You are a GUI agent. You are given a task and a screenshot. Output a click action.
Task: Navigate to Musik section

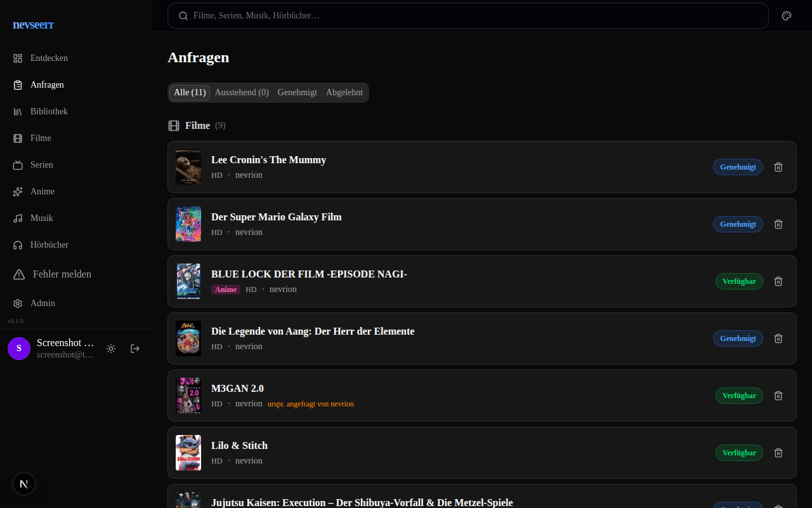pos(75,218)
